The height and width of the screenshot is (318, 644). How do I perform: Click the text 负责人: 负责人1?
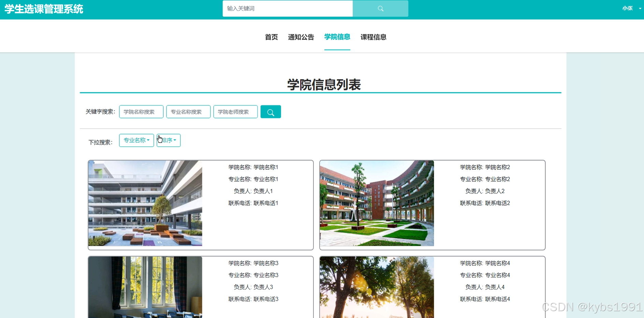[253, 191]
